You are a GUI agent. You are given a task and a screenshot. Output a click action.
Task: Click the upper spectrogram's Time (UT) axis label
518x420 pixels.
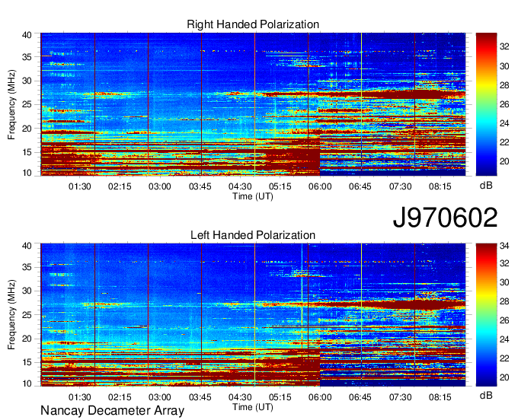[x=253, y=196]
